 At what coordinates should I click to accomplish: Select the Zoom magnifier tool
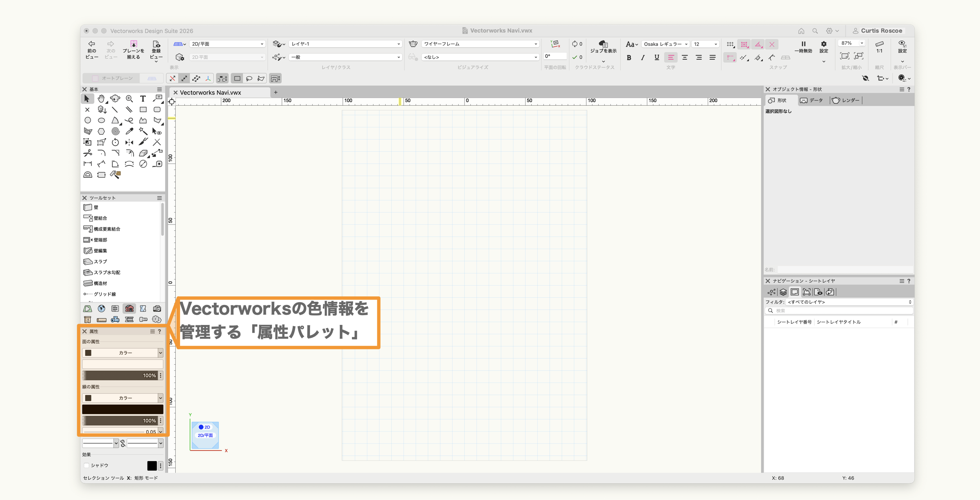[129, 99]
